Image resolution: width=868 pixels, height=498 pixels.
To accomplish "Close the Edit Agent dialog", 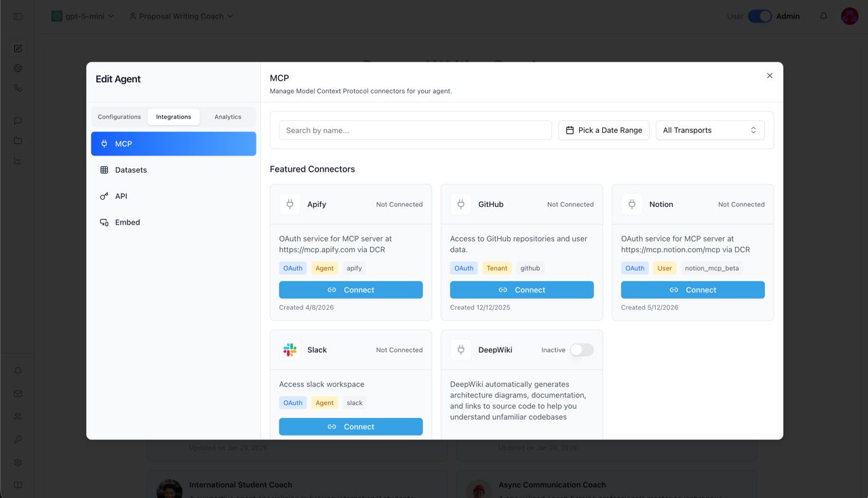I will click(770, 76).
